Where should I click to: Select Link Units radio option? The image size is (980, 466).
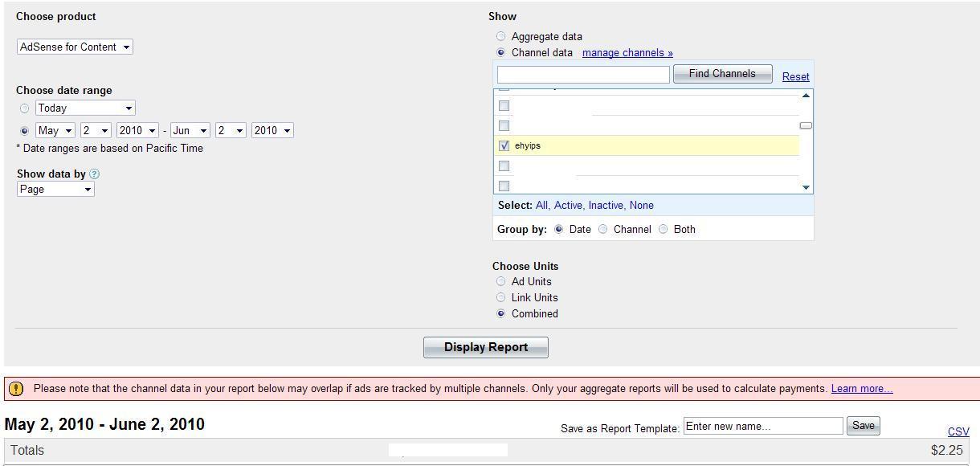pyautogui.click(x=501, y=297)
